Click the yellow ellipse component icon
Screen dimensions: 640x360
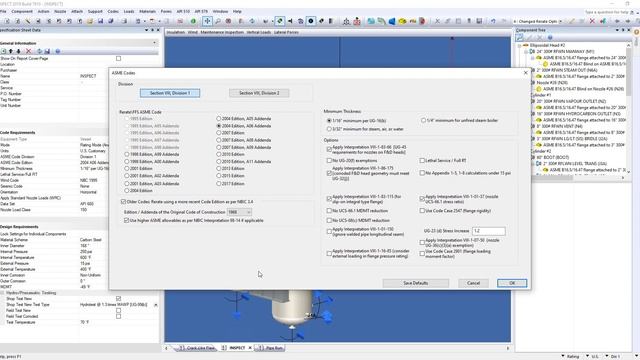click(x=402, y=21)
